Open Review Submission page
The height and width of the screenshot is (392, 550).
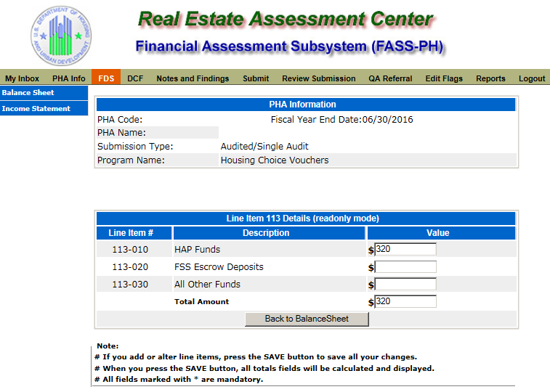pos(318,78)
